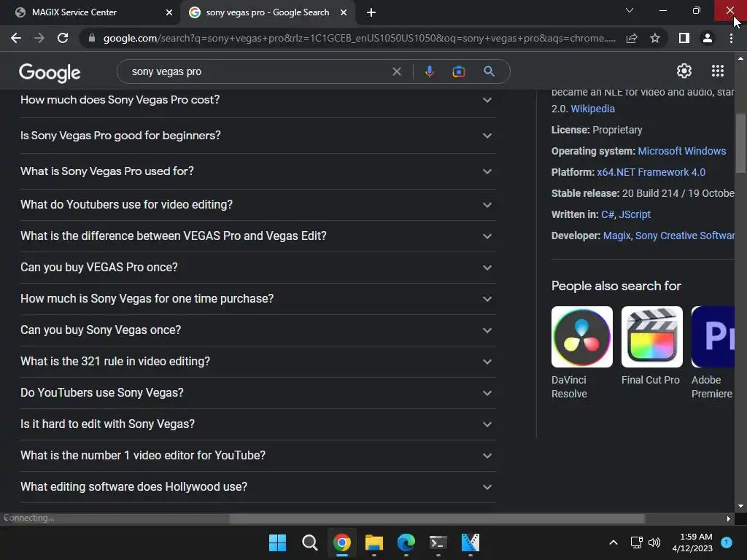Image resolution: width=747 pixels, height=560 pixels.
Task: Open Google quick settings gear
Action: tap(684, 71)
